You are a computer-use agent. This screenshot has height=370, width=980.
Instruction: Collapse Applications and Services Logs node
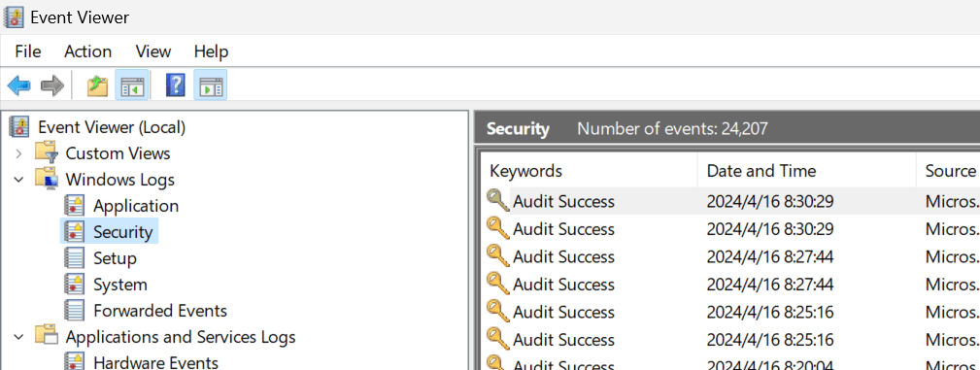[x=18, y=337]
